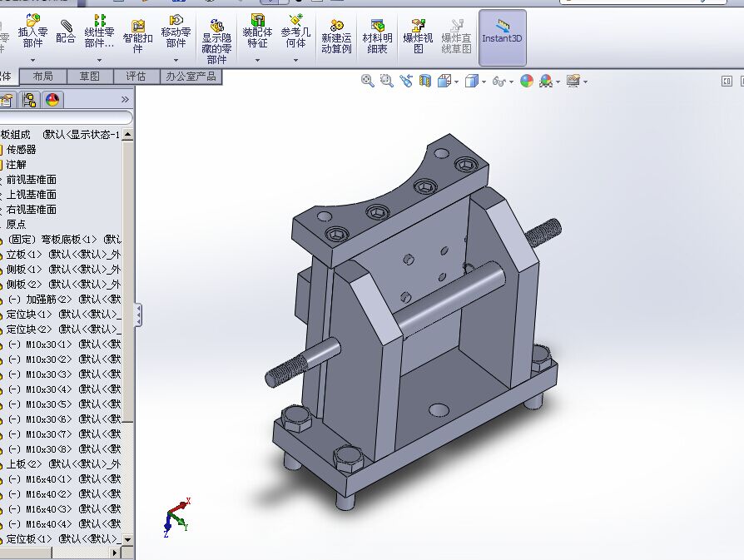Open Assembly Features (装配体特征) tool
This screenshot has width=744, height=560.
point(257,31)
